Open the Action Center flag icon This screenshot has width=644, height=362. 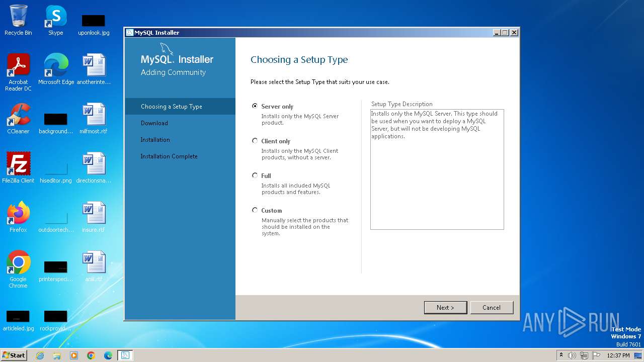point(596,355)
